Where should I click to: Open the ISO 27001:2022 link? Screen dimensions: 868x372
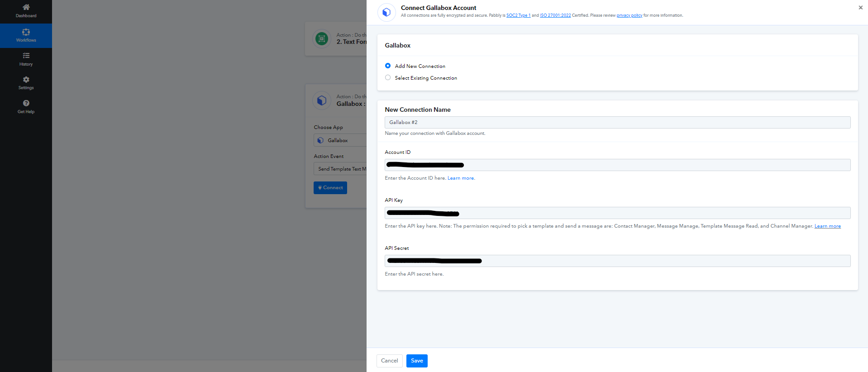tap(555, 15)
